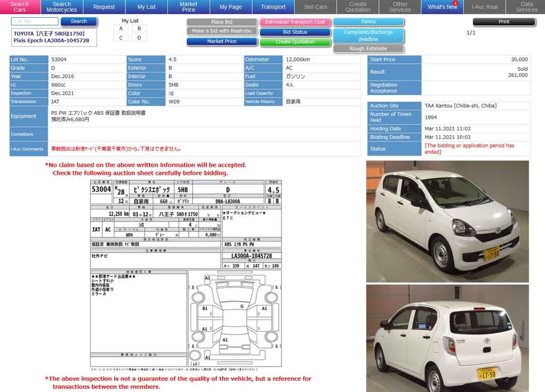Viewport: 545px width, 392px height.
Task: Select bidding deadline Mar 11.2021 10:03
Action: [x=447, y=137]
